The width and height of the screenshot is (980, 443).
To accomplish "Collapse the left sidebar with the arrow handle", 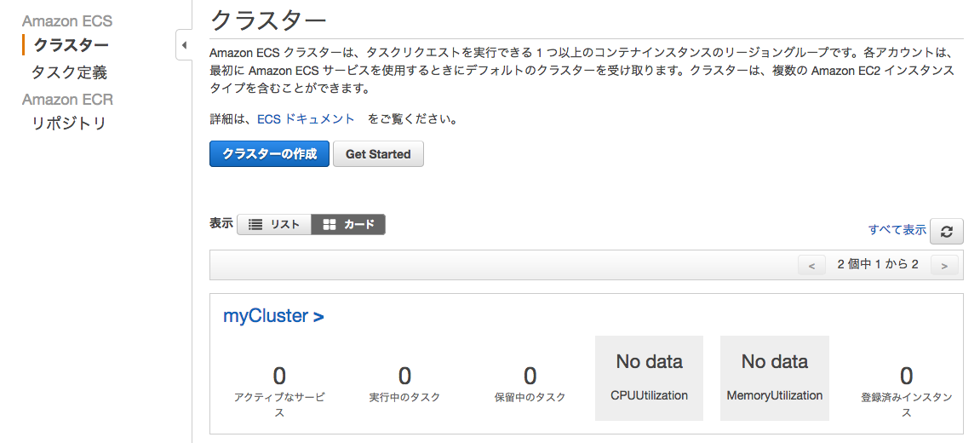I will click(x=184, y=45).
